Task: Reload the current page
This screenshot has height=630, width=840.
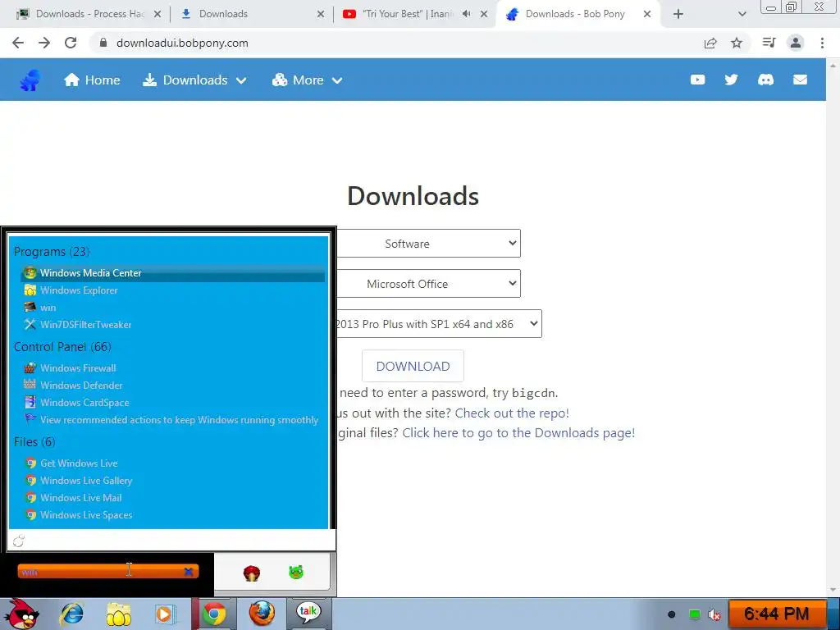Action: [x=71, y=43]
